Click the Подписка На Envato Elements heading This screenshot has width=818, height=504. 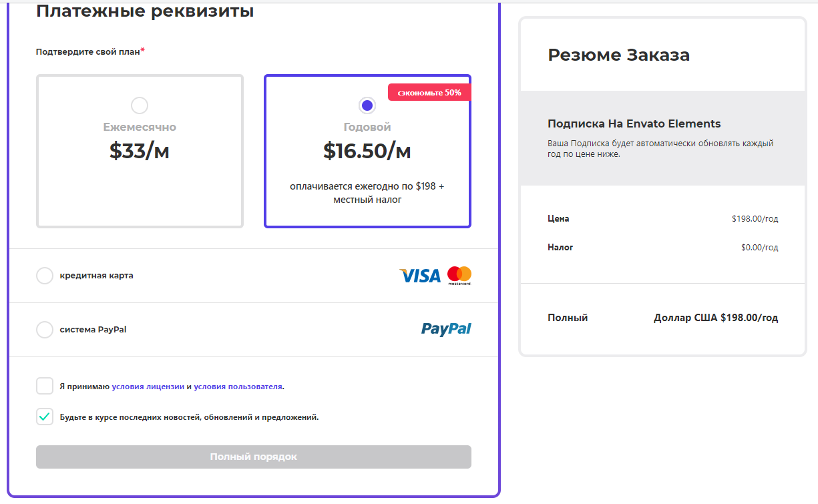(634, 123)
